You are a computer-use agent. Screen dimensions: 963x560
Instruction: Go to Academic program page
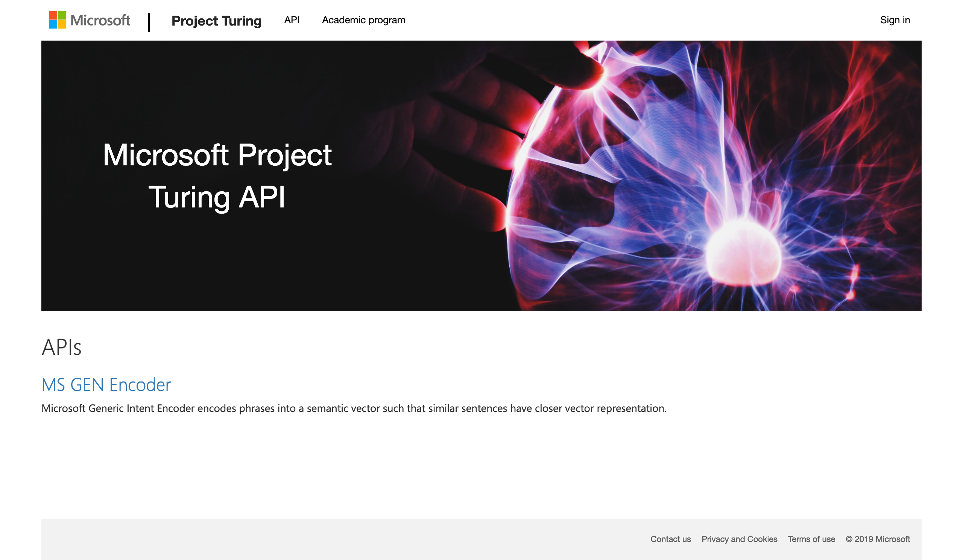pos(363,20)
